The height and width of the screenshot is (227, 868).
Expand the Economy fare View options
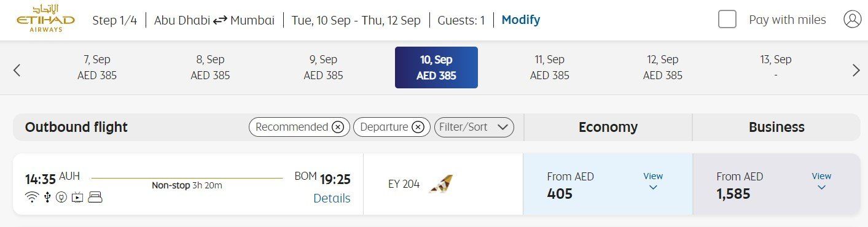(653, 181)
